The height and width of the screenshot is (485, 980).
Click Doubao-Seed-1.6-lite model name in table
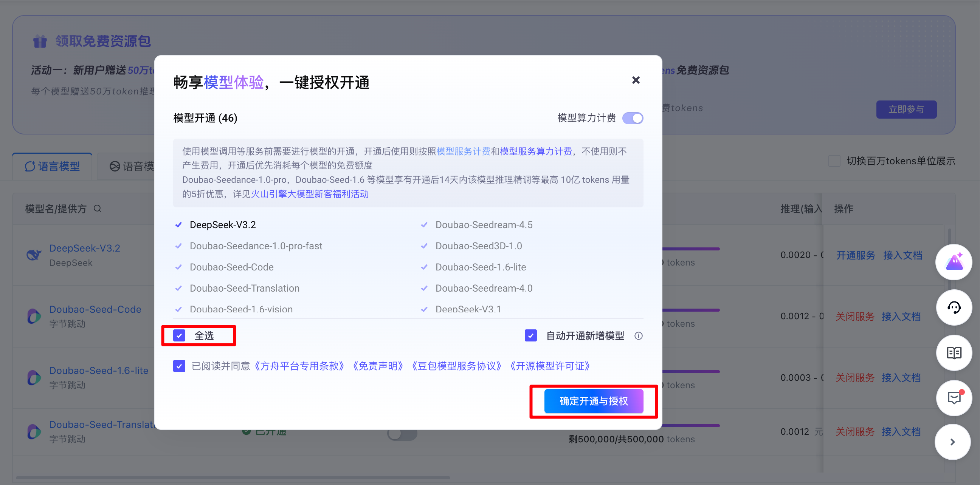click(99, 371)
